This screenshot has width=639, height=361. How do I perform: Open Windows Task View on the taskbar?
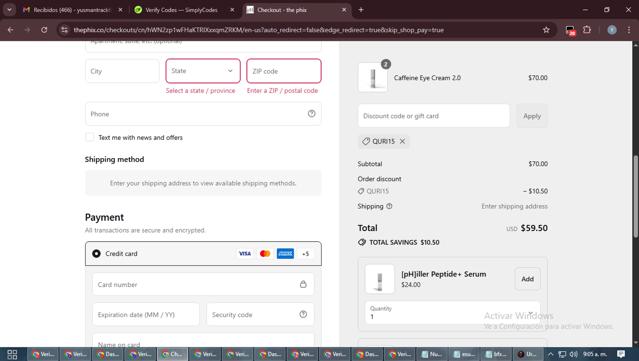[12, 354]
